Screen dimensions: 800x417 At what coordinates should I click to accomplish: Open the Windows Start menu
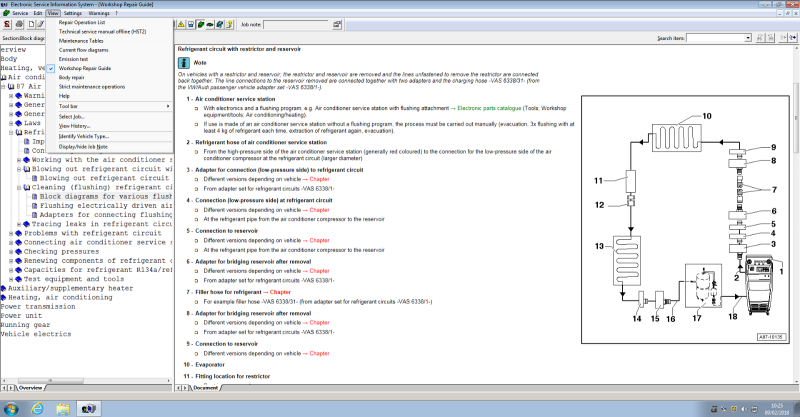point(12,406)
